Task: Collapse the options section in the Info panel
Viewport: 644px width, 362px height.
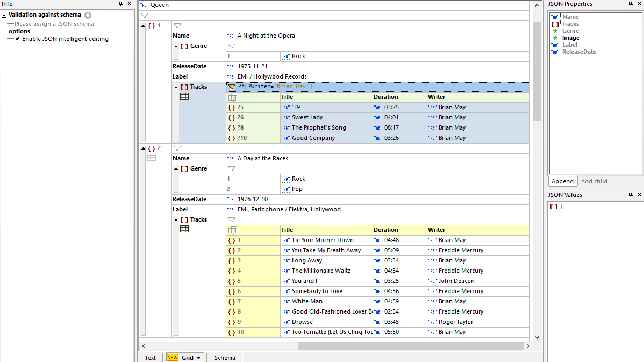Action: 4,31
